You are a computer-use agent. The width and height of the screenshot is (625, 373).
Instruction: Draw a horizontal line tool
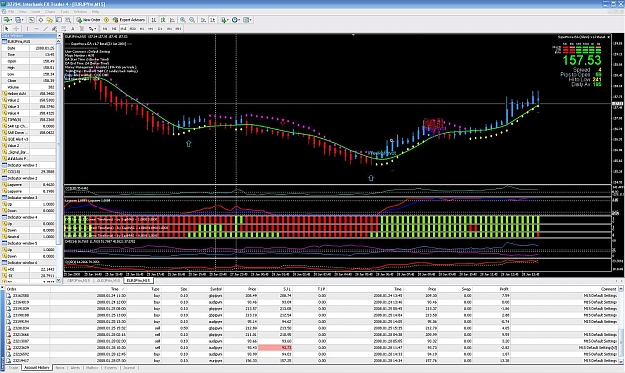(36, 29)
